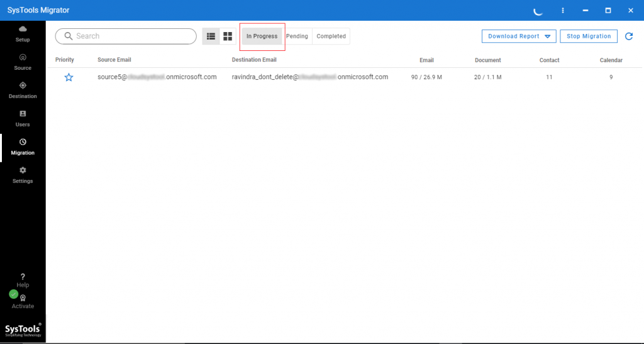Click the email count 90 / 26.9 M
This screenshot has height=344, width=644.
point(426,77)
